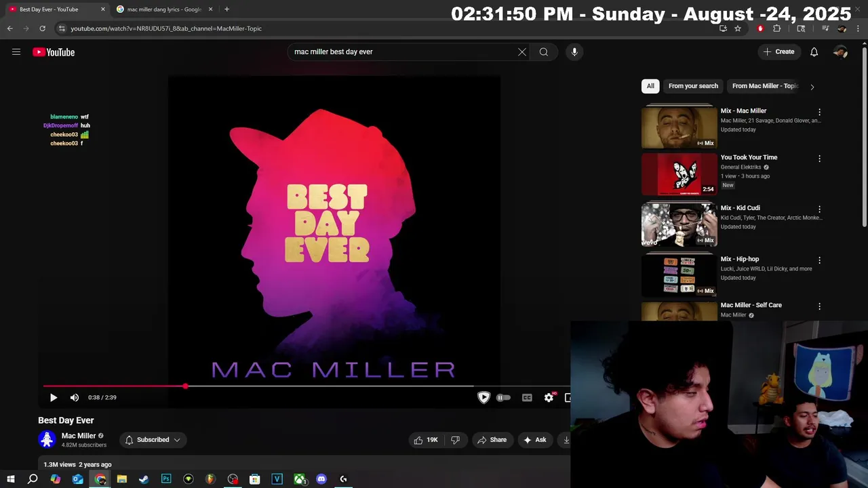The width and height of the screenshot is (868, 488).
Task: Run the search with the magnifier button
Action: [544, 52]
